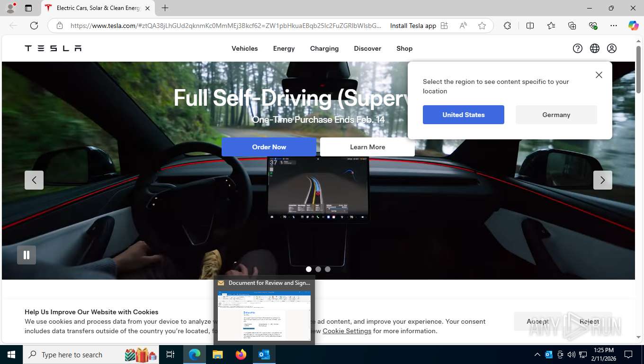The width and height of the screenshot is (644, 364).
Task: Open Outlook icon in system tray
Action: [x=549, y=355]
